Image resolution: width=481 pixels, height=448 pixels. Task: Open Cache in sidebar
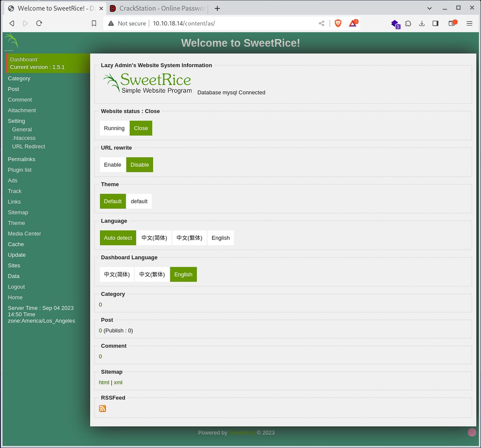(x=16, y=244)
